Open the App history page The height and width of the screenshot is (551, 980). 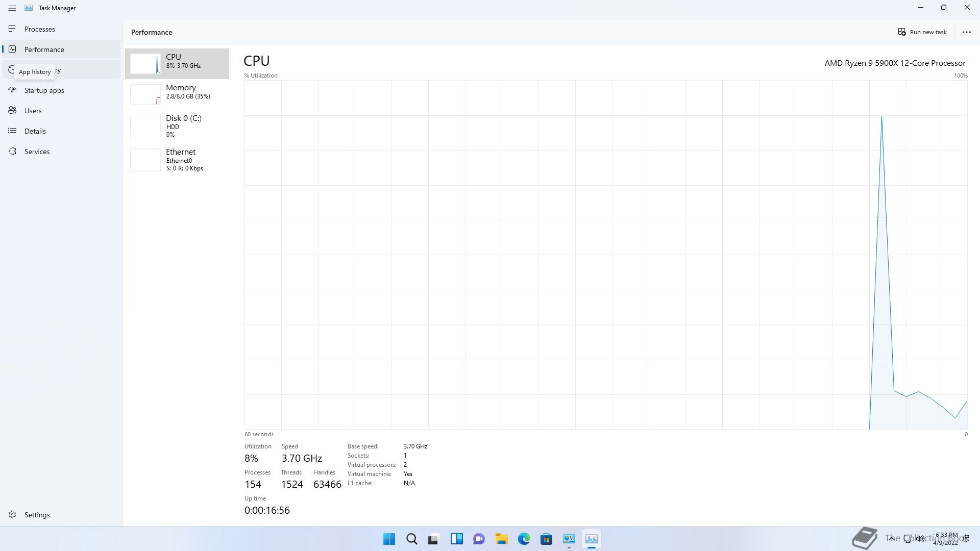click(61, 70)
